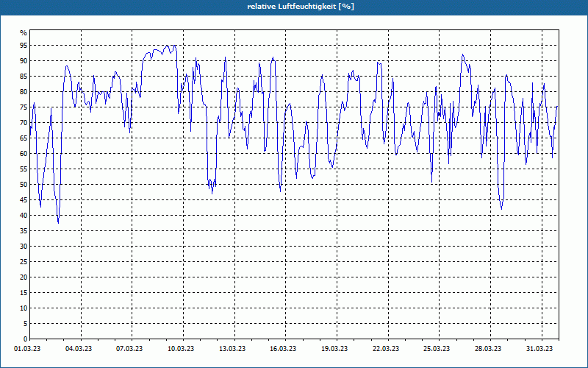Click the 22.03.23 date label
This screenshot has height=368, width=588.
[x=386, y=349]
